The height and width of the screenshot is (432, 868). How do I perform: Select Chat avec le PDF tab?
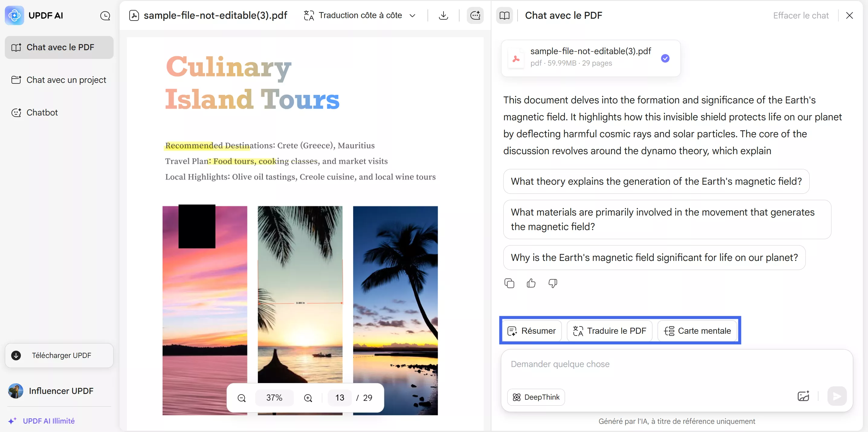coord(59,47)
